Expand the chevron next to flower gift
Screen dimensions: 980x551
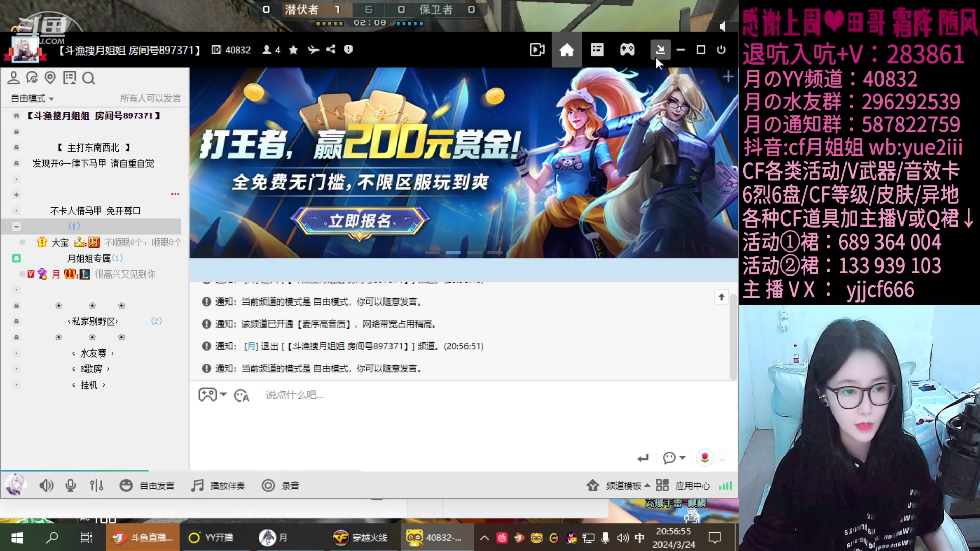(x=722, y=460)
